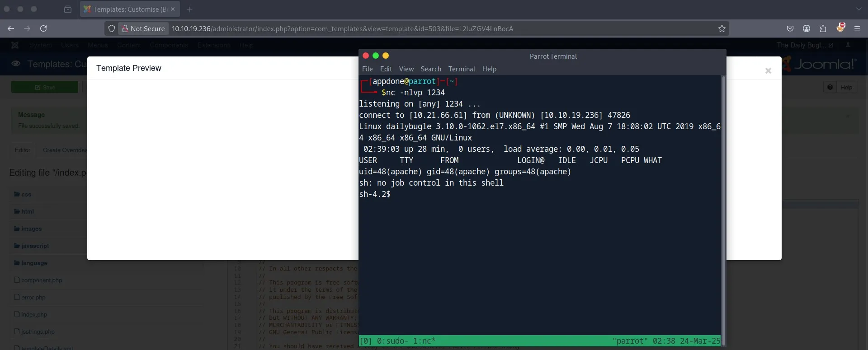The width and height of the screenshot is (868, 350).
Task: Click the 'nc -nlvp 1234' command text
Action: click(x=415, y=93)
